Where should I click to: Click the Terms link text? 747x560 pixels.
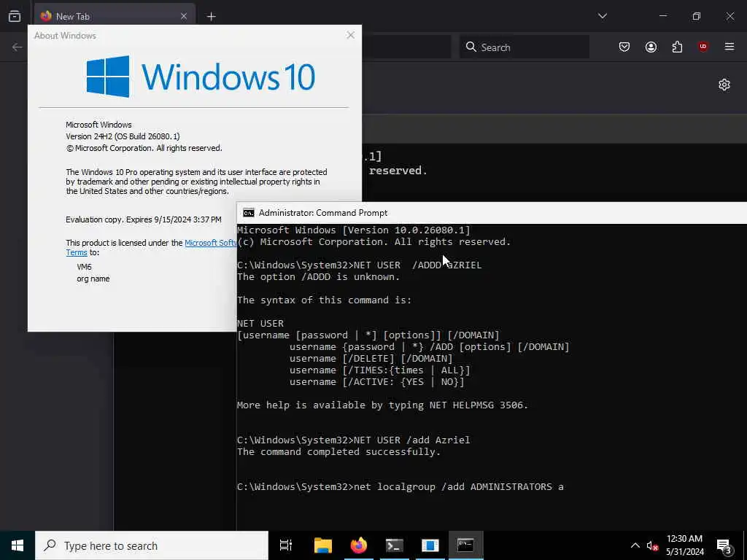coord(76,252)
